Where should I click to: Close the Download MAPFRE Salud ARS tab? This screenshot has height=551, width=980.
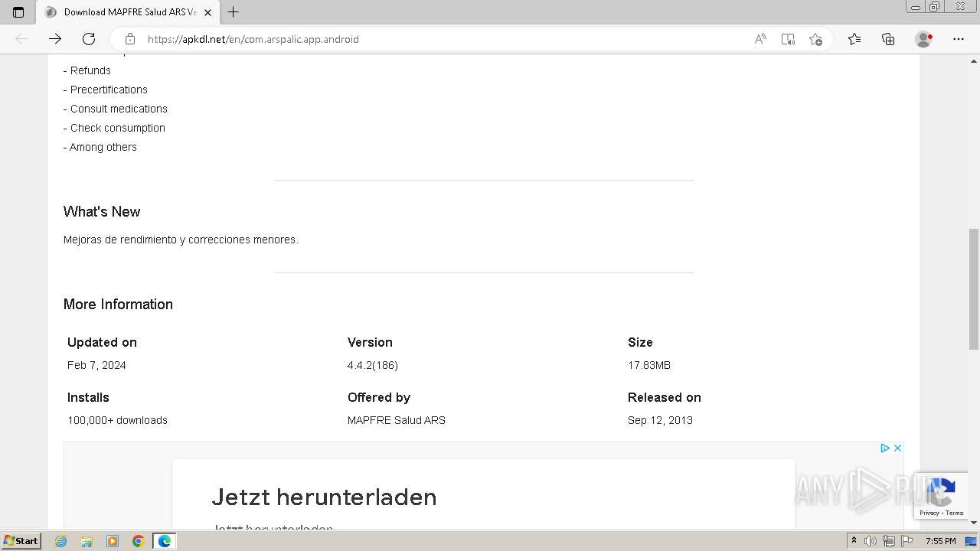click(207, 12)
